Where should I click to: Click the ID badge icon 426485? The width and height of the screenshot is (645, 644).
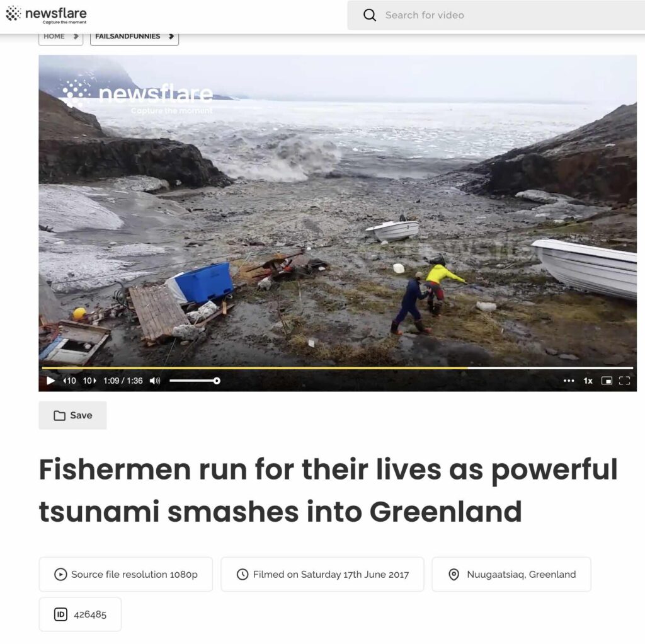(x=60, y=614)
